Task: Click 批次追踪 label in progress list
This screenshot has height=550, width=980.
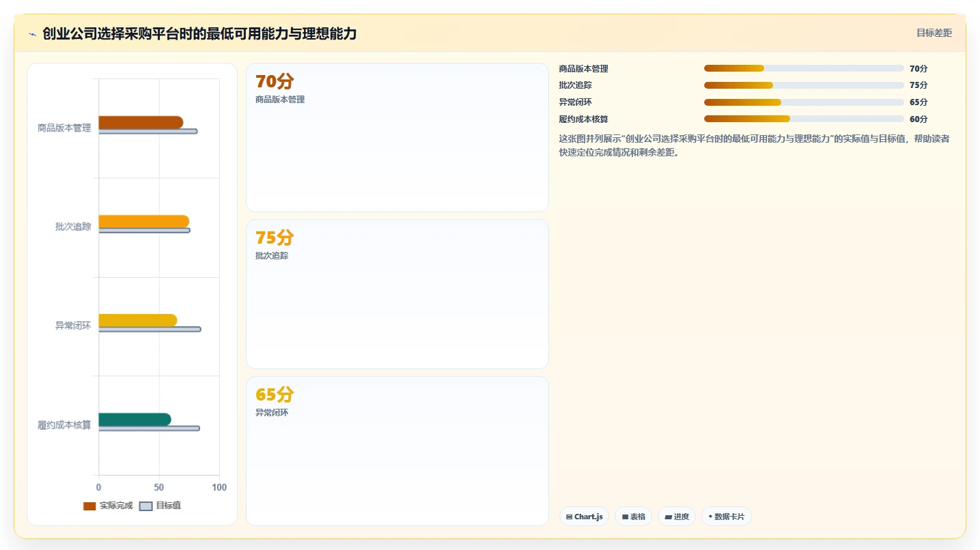Action: coord(575,85)
